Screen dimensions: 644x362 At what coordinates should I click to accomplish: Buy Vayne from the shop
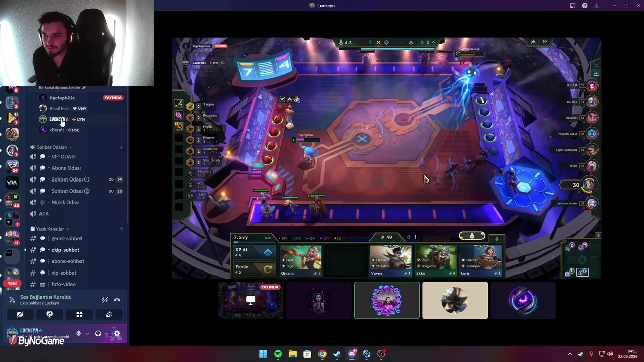pyautogui.click(x=390, y=260)
